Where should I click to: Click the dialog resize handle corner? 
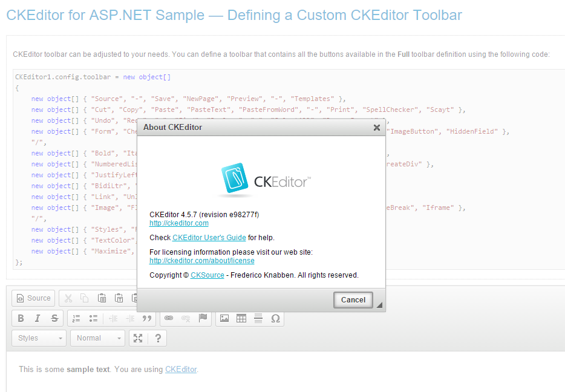point(379,305)
